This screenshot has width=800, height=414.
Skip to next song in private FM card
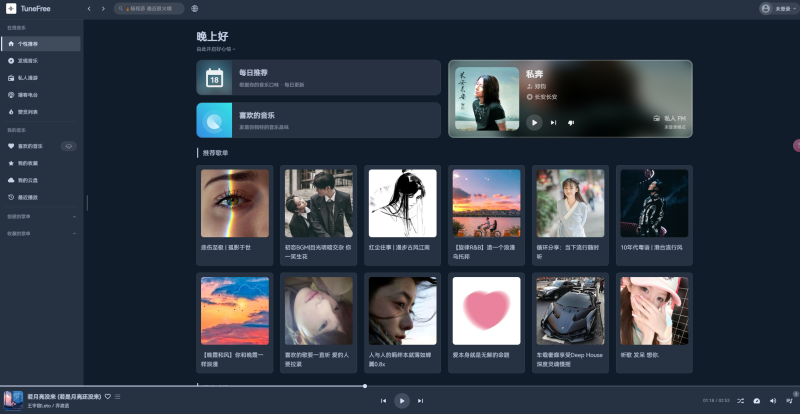coord(554,123)
